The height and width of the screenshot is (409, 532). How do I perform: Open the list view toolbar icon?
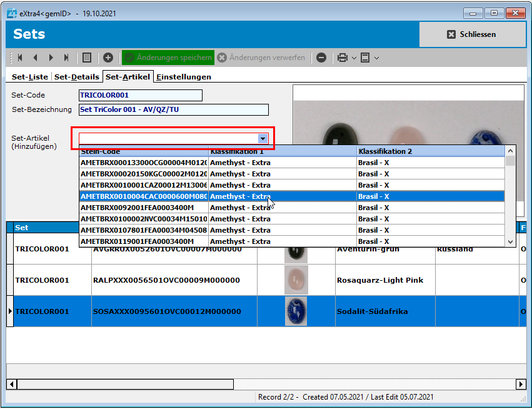point(87,58)
